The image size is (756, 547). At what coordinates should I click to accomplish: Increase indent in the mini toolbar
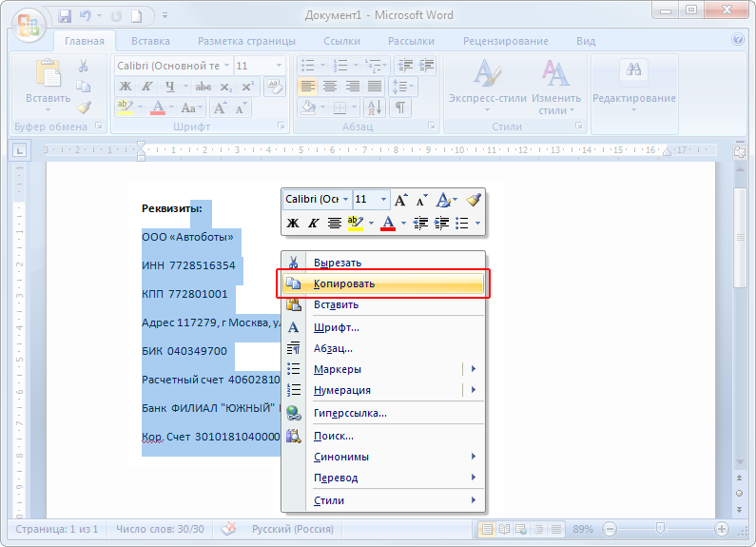pyautogui.click(x=441, y=223)
